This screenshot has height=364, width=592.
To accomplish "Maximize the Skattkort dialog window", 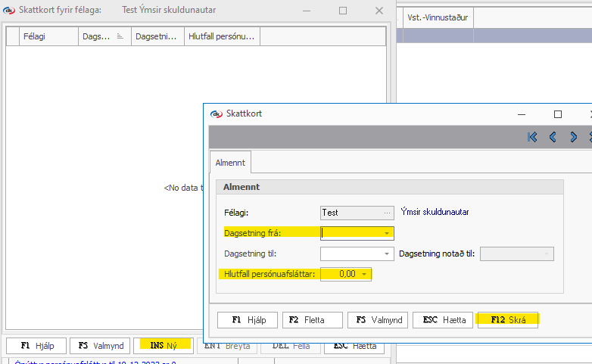I will (558, 114).
